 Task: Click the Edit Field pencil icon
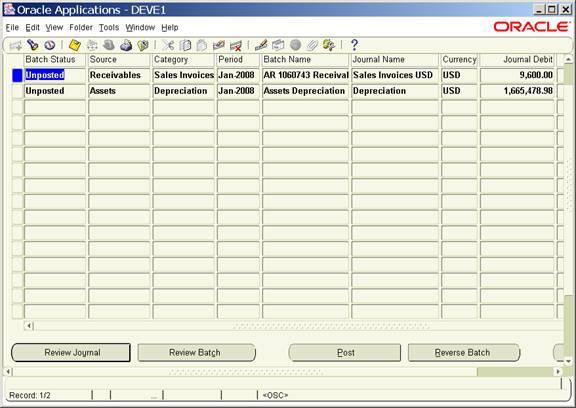click(x=261, y=45)
